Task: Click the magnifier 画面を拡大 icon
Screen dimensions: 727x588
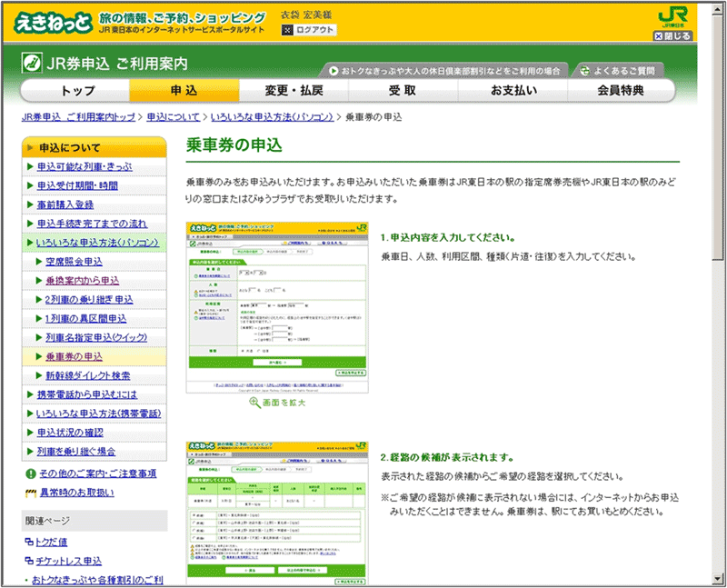Action: point(255,402)
